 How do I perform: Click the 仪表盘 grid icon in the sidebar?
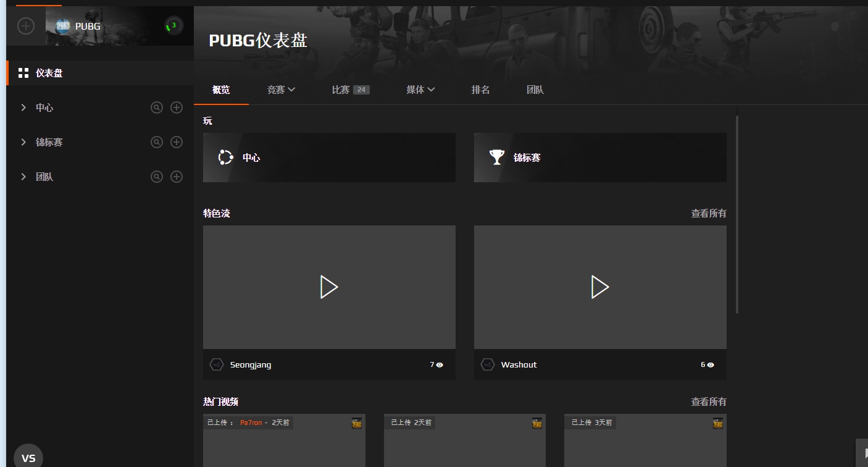pyautogui.click(x=23, y=73)
